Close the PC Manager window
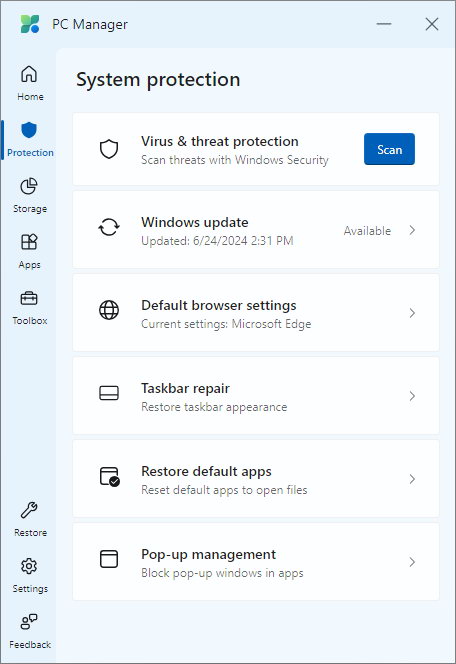The height and width of the screenshot is (664, 456). point(431,24)
